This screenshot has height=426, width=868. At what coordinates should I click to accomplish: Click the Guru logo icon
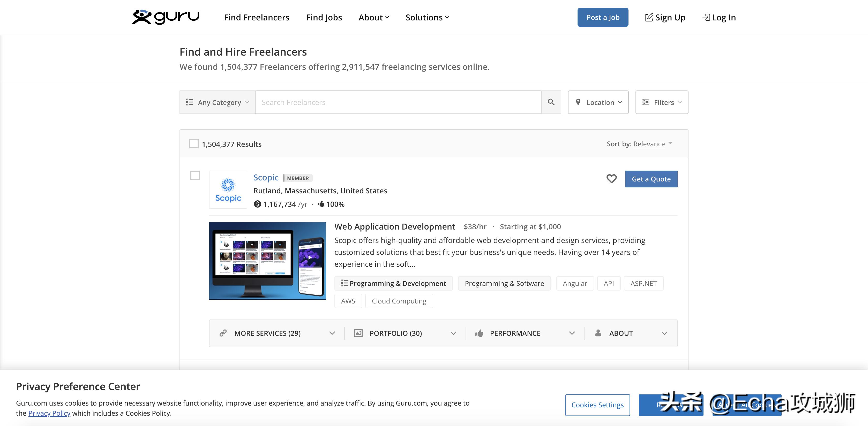pos(141,17)
